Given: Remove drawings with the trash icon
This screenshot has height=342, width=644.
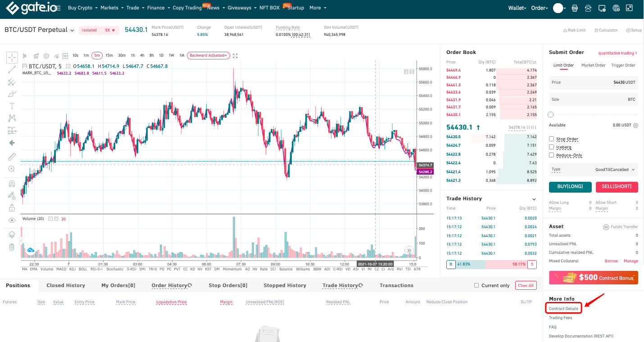Looking at the screenshot, I should [12, 247].
